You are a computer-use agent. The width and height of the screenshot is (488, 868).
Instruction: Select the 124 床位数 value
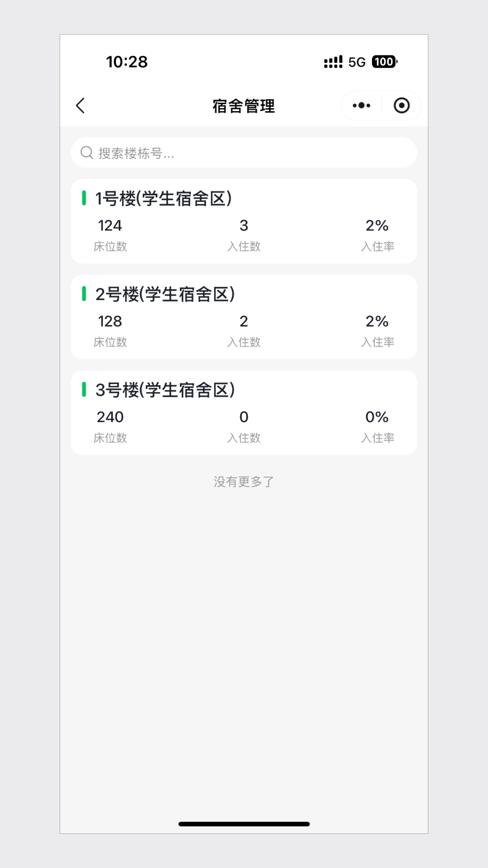110,226
